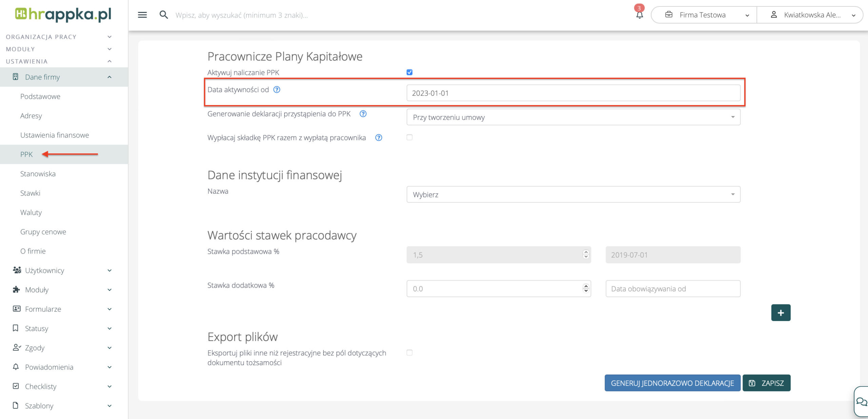Click the notifications bell icon
This screenshot has width=868, height=419.
[x=639, y=15]
